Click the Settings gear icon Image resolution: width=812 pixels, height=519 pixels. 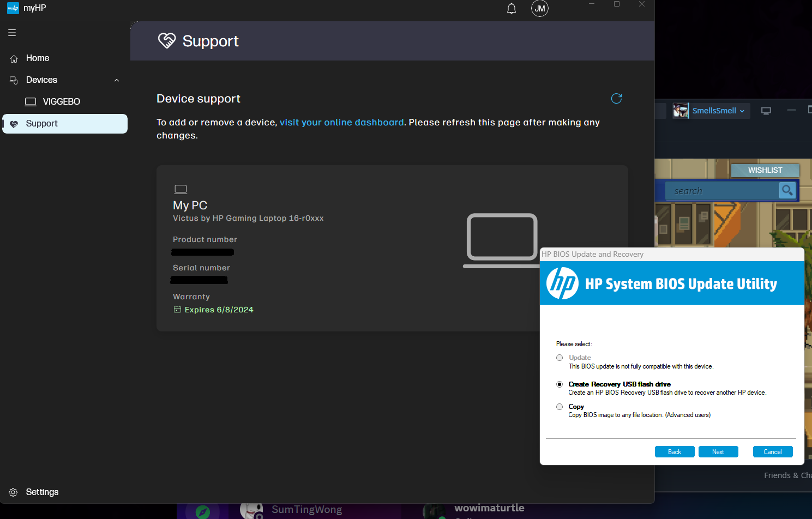coord(13,492)
